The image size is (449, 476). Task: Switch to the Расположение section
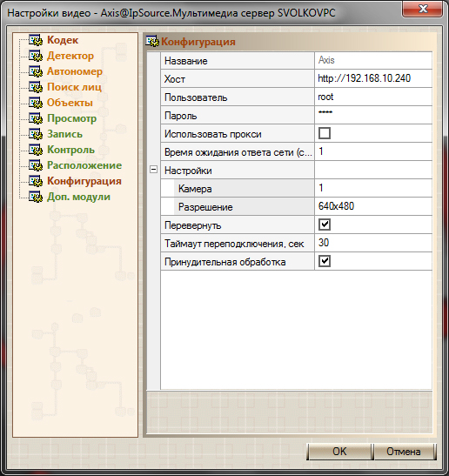coord(84,165)
